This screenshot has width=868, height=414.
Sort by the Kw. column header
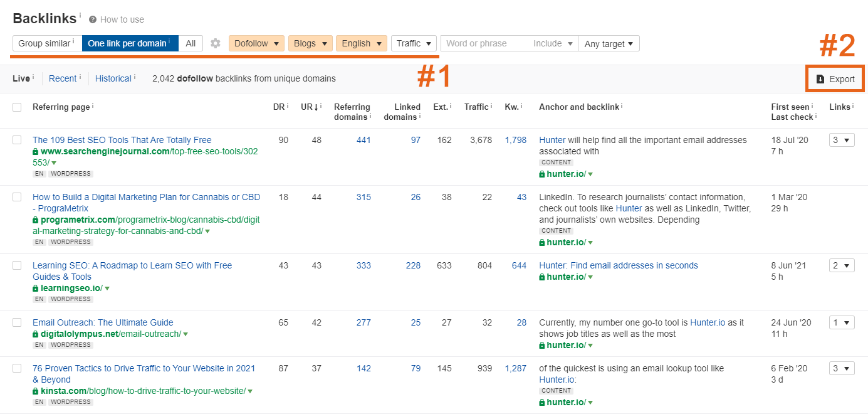coord(511,107)
